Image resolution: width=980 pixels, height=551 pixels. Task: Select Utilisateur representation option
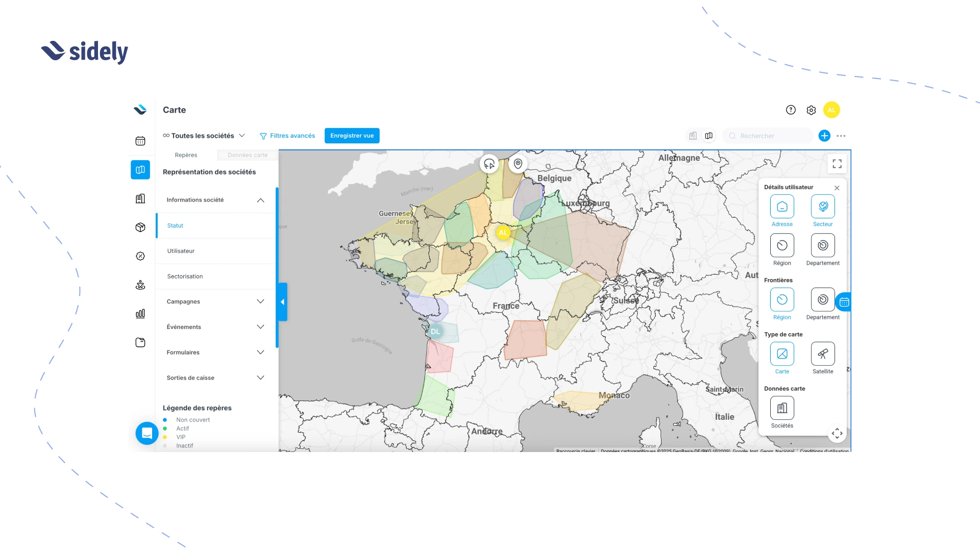pyautogui.click(x=181, y=251)
